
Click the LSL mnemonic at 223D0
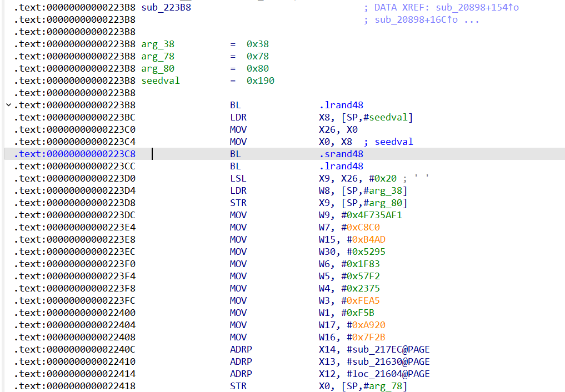coord(238,178)
